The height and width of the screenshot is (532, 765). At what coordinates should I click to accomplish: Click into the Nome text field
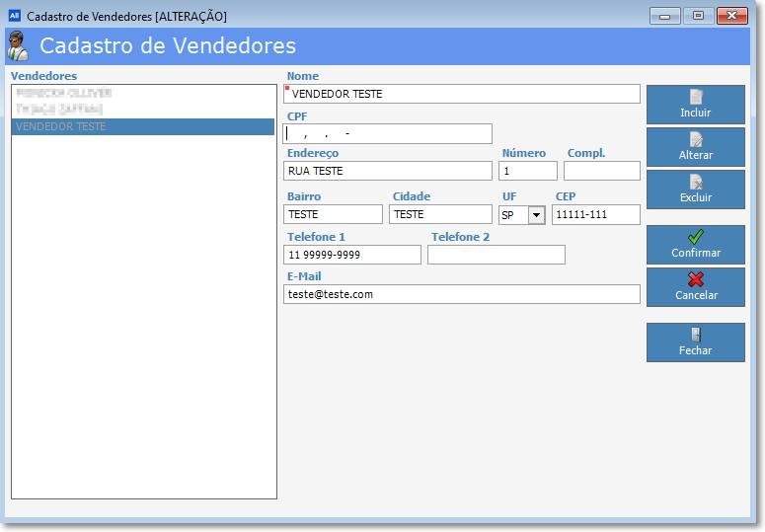pos(462,94)
